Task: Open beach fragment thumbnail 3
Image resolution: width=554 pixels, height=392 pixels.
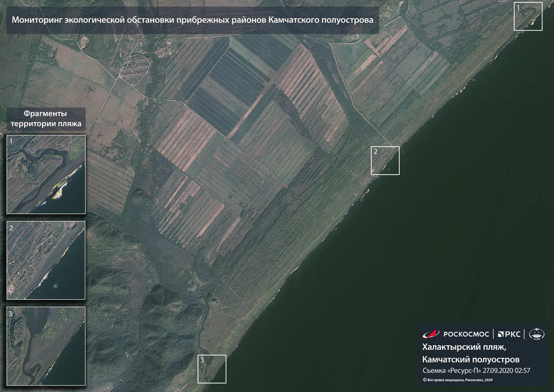Action: coord(46,346)
